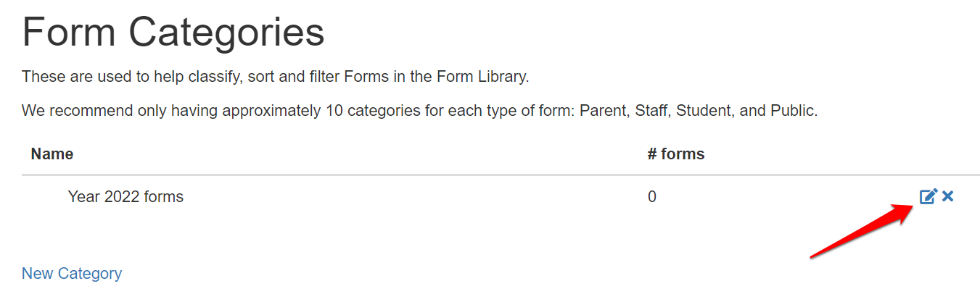Open the New Category link
This screenshot has width=980, height=302.
pos(72,273)
